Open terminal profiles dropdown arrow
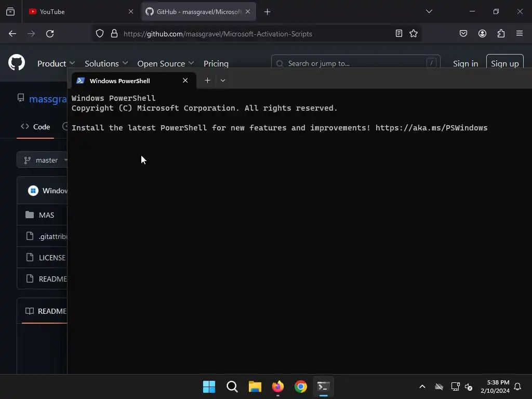The height and width of the screenshot is (399, 532). [223, 81]
